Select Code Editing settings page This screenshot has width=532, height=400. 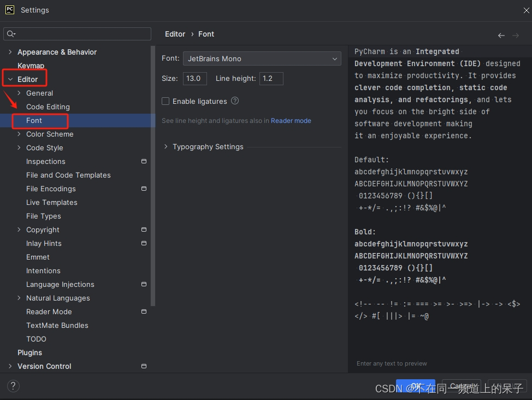click(48, 107)
